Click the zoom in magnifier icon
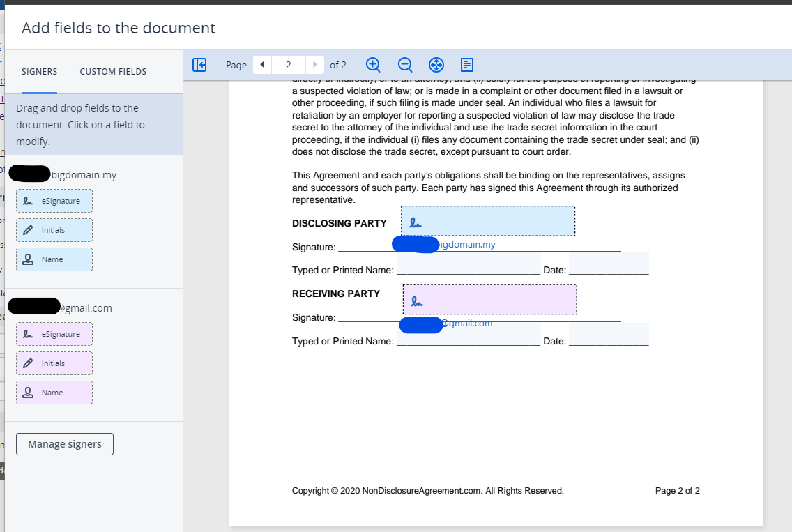 coord(373,65)
